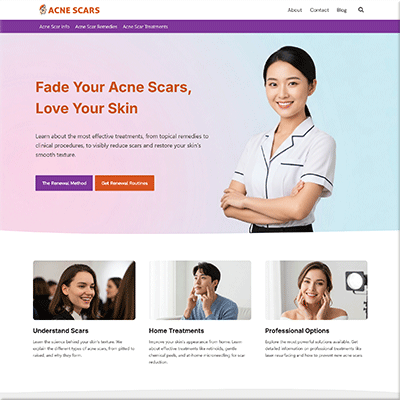Open the Contact page link
Viewport: 400px width, 400px height.
click(x=319, y=10)
